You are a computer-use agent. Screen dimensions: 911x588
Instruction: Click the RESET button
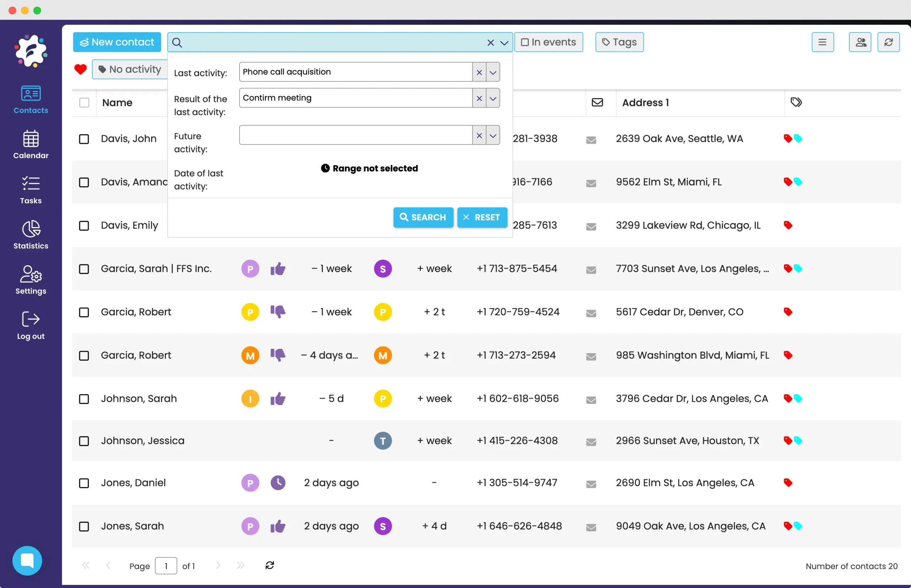(482, 217)
